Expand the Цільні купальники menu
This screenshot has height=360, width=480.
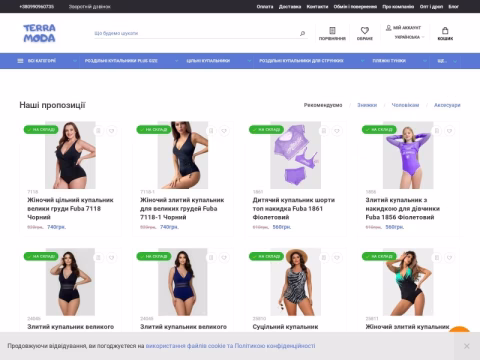249,61
